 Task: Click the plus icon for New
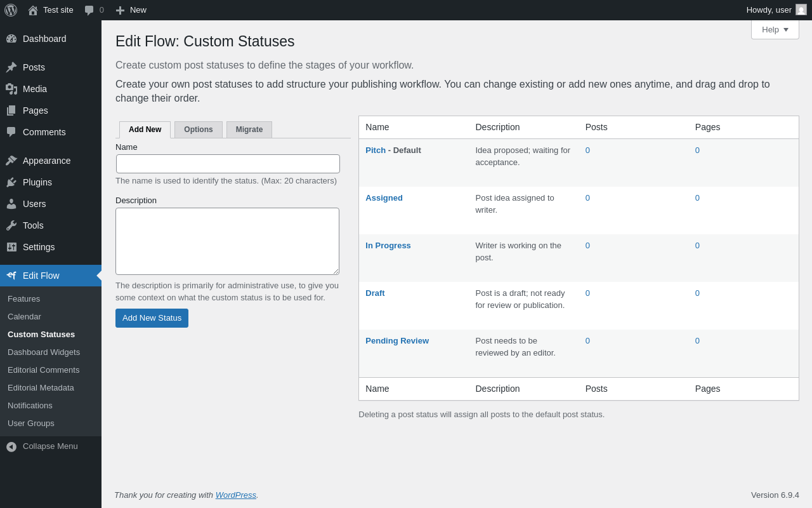(x=120, y=10)
